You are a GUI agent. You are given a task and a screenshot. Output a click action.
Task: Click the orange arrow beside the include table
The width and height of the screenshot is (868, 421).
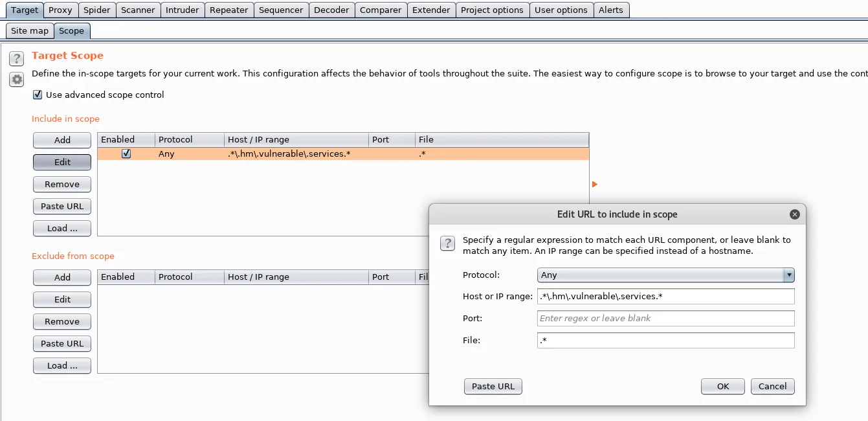click(x=595, y=185)
